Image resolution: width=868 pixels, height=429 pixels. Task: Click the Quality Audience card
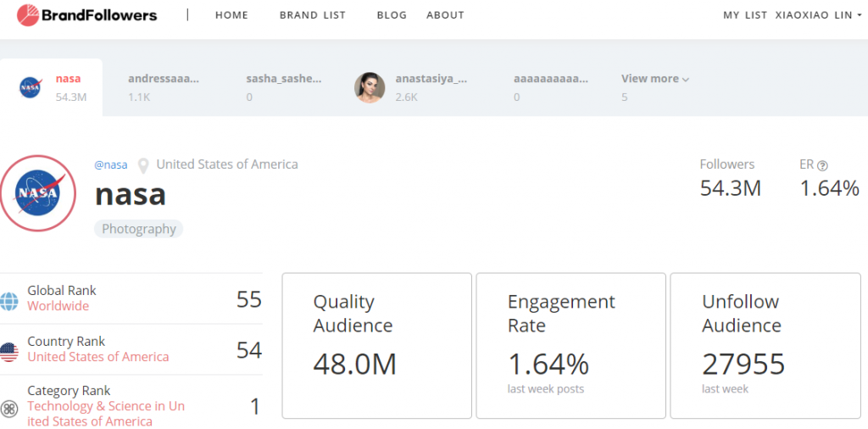pyautogui.click(x=377, y=345)
